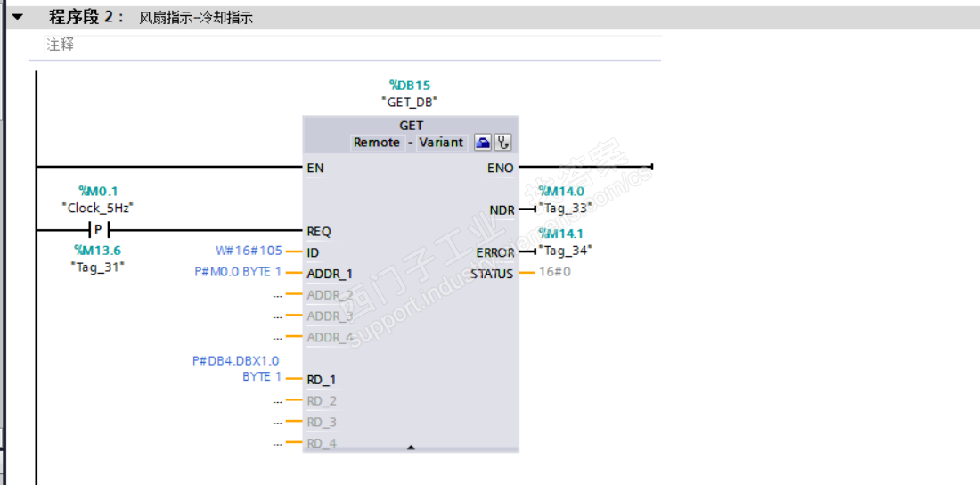The width and height of the screenshot is (980, 485).
Task: Edit the RD_1 pointer P#DB4.DBX1.0
Action: pos(236,361)
